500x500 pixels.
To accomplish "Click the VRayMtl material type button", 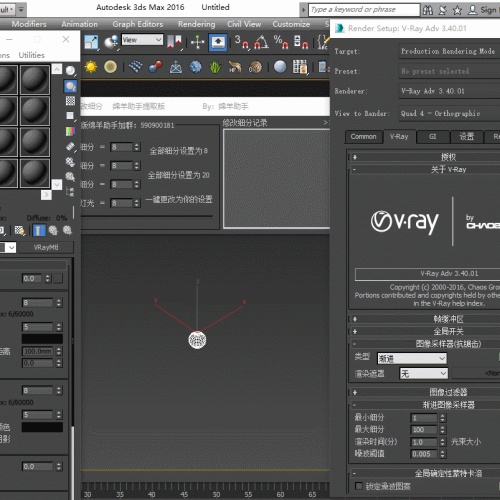I will pyautogui.click(x=46, y=247).
